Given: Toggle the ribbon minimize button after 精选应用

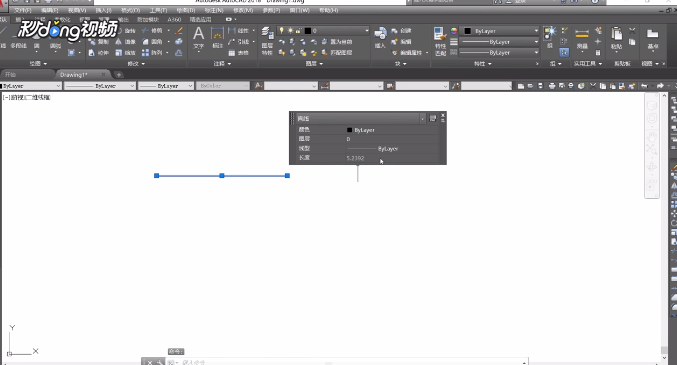Looking at the screenshot, I should point(229,19).
